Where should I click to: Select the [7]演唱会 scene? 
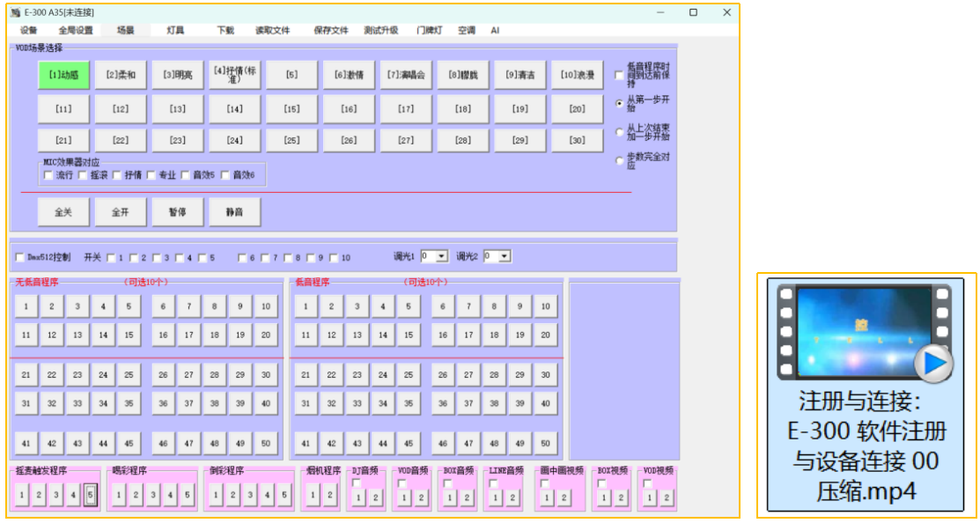406,75
